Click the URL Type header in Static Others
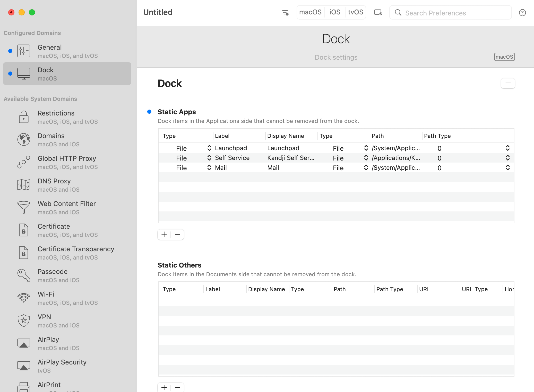Screen dimensions: 534x392 coord(475,289)
